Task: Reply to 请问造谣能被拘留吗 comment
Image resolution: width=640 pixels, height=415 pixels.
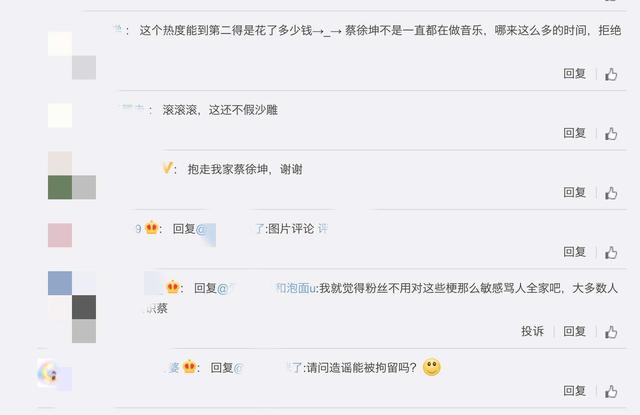Action: click(574, 391)
